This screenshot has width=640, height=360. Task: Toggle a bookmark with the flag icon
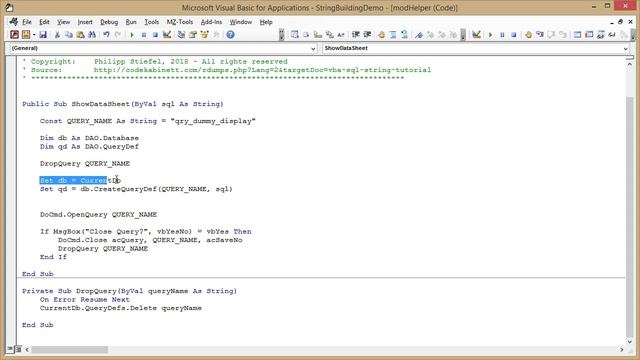[x=418, y=35]
